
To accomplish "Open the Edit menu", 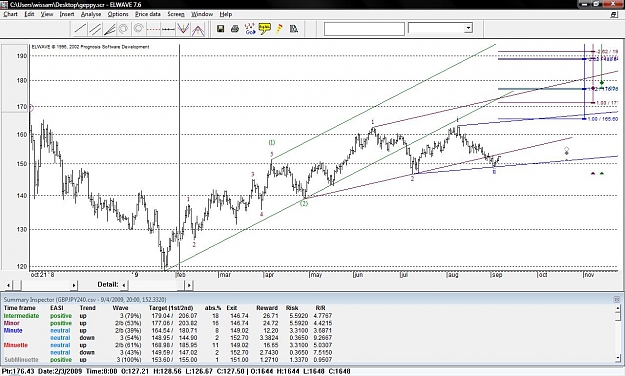I will click(x=29, y=14).
